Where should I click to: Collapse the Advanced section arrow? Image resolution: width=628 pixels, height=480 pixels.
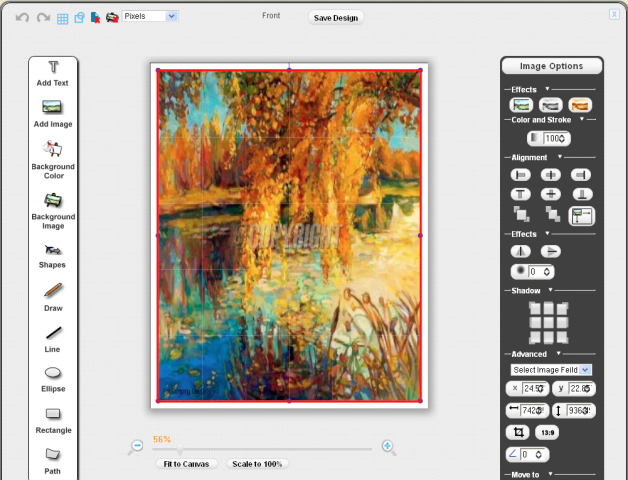click(x=558, y=353)
